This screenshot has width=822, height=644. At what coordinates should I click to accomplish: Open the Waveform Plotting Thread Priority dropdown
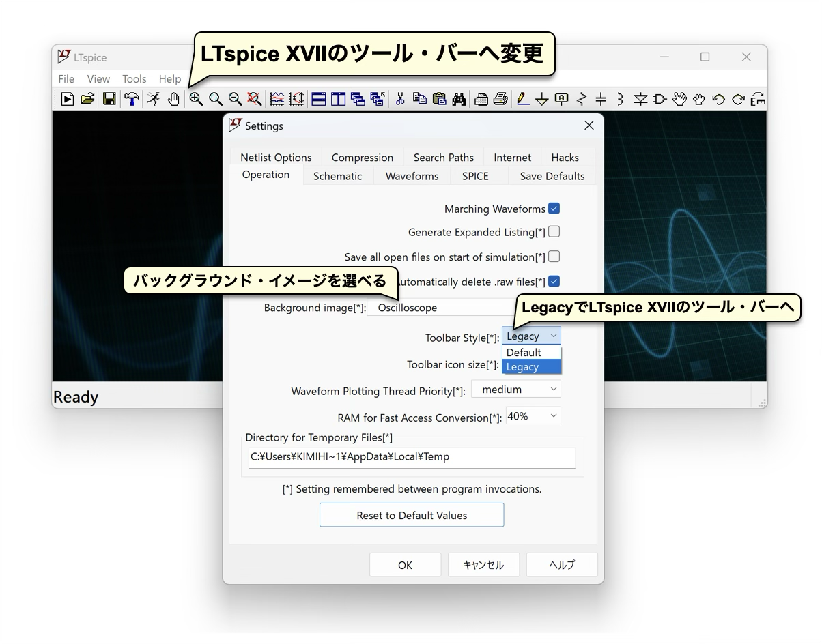pyautogui.click(x=516, y=390)
